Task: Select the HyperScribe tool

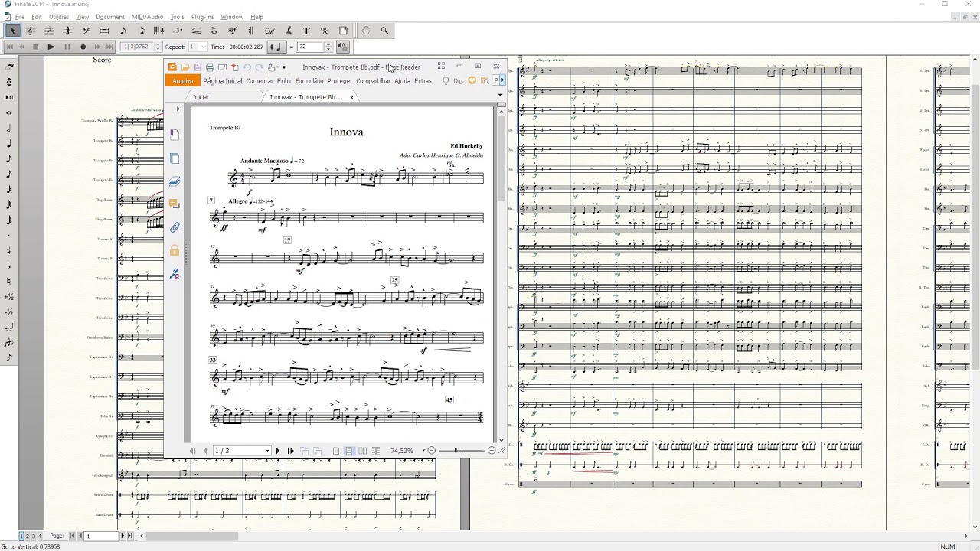Action: pyautogui.click(x=159, y=31)
